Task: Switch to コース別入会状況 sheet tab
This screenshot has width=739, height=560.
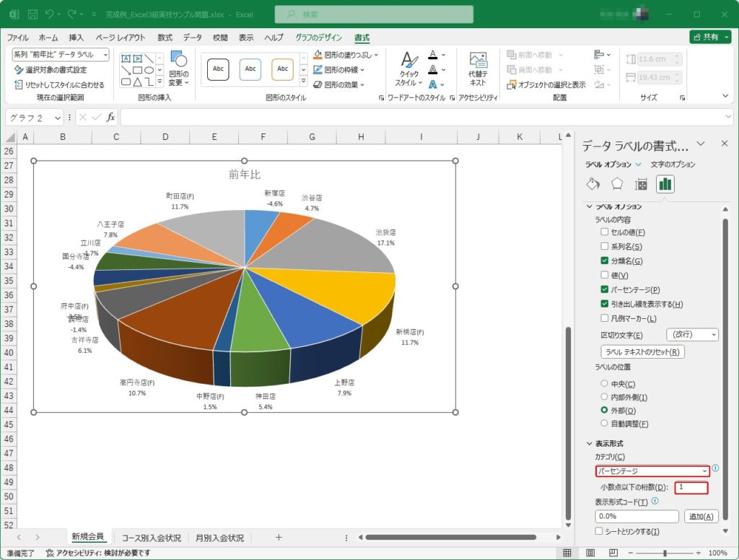Action: pos(151,538)
